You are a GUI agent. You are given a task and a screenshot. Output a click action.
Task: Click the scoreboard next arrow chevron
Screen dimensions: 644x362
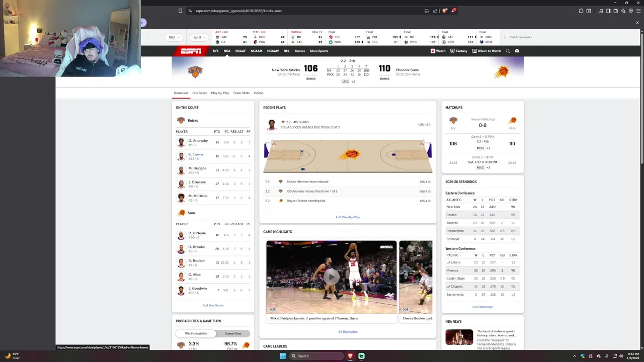[504, 37]
